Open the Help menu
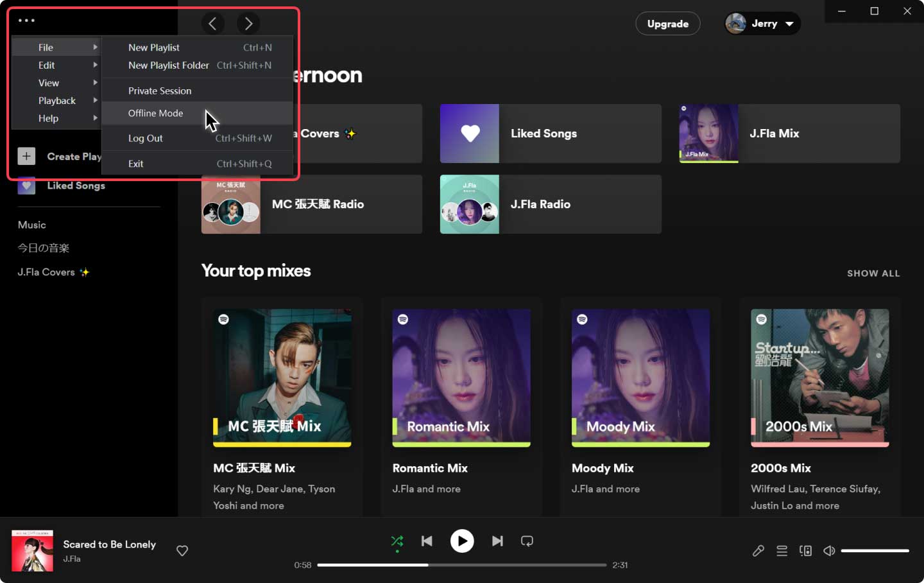 [56, 118]
